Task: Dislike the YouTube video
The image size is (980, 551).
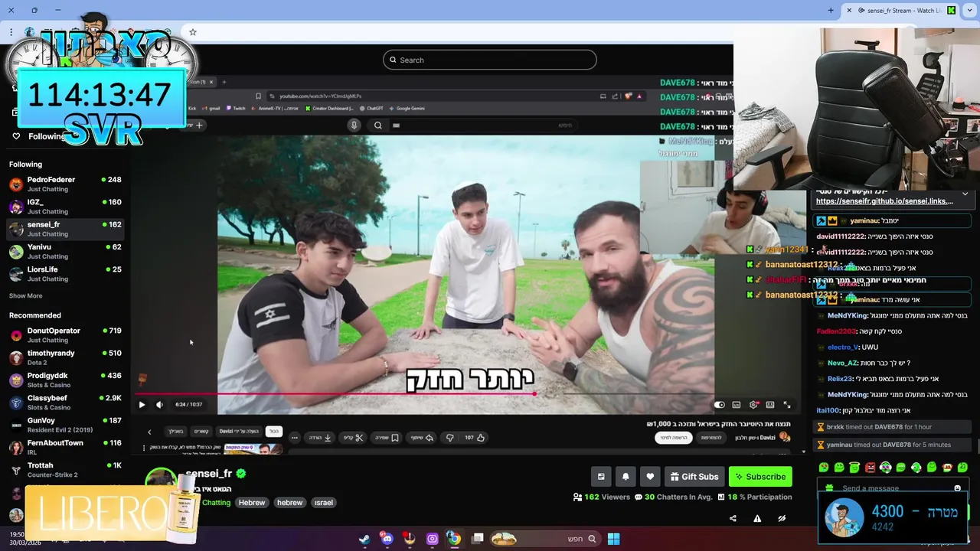Action: tap(449, 438)
